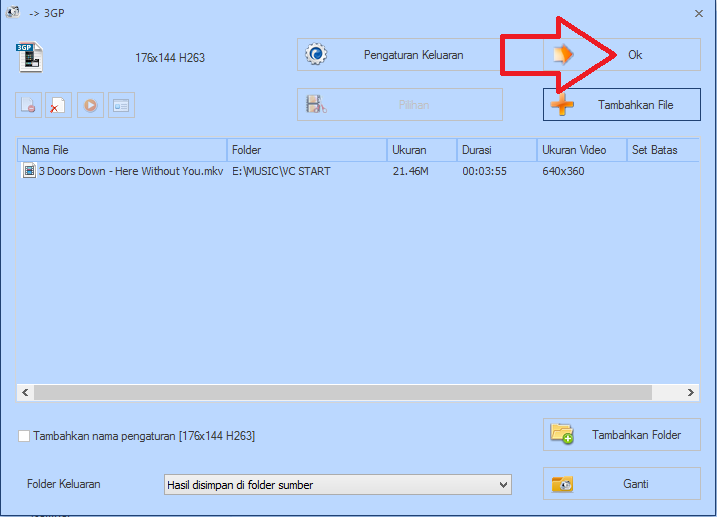Click the Ganti change folder button
Viewport: 717px width, 517px height.
621,484
